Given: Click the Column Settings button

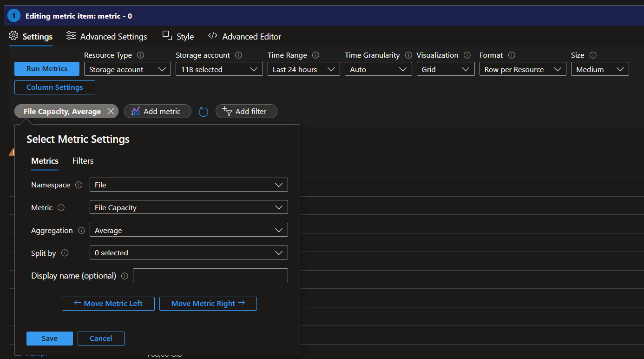Looking at the screenshot, I should pyautogui.click(x=55, y=87).
